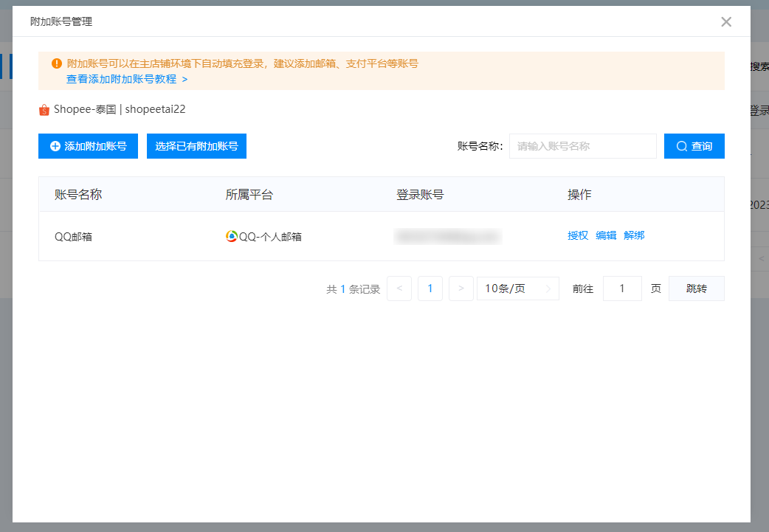Viewport: 769px width, 532px height.
Task: Click 授权 for the QQ邮箱 account
Action: [578, 235]
